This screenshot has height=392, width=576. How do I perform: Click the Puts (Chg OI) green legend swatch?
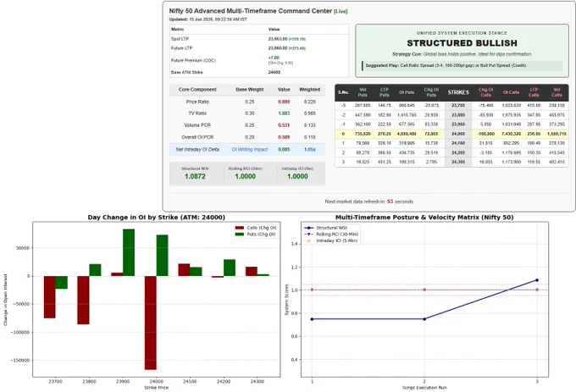tap(240, 235)
